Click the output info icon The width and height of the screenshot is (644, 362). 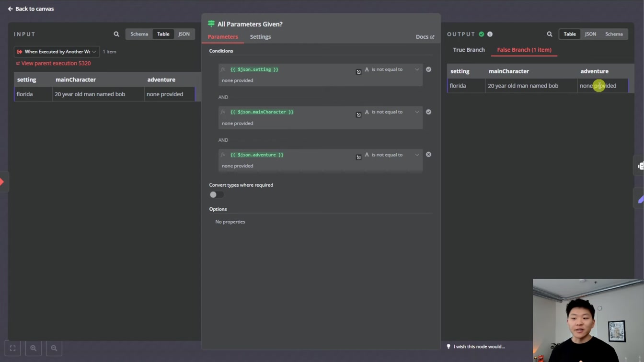[490, 34]
